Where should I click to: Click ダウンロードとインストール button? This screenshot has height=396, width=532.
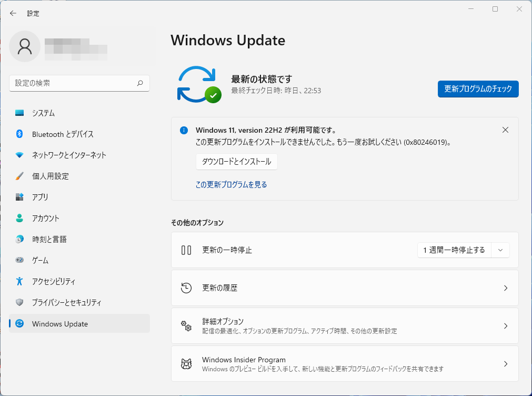236,162
